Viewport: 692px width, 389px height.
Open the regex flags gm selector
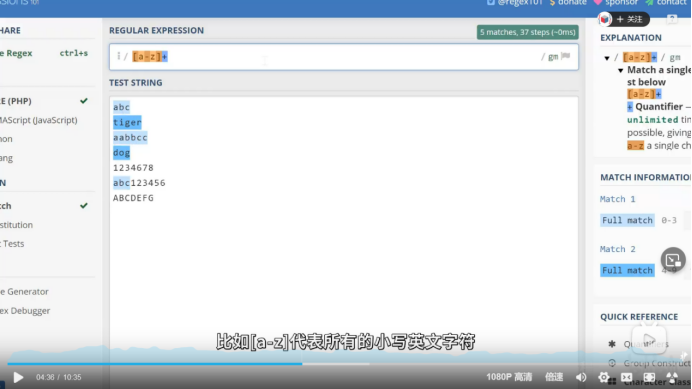553,57
